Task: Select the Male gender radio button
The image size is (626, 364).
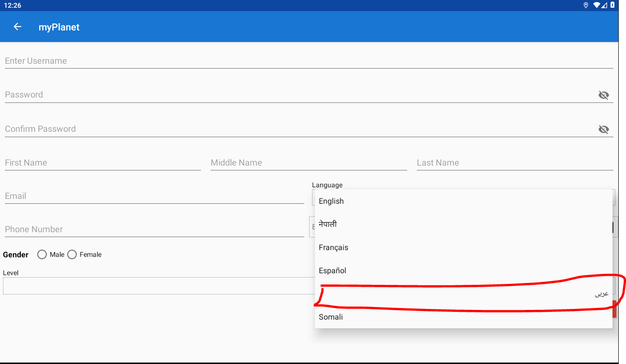Action: pos(42,254)
